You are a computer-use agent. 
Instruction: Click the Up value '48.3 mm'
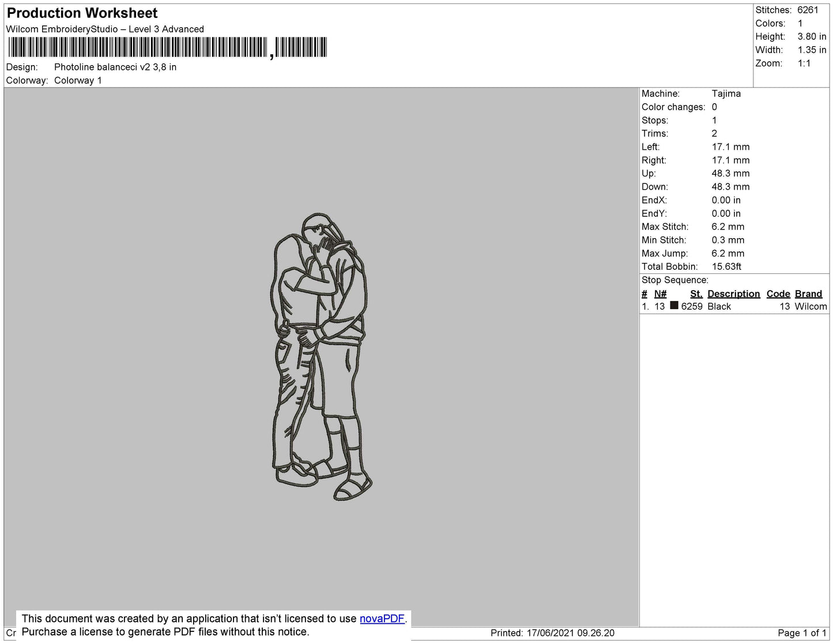click(730, 173)
